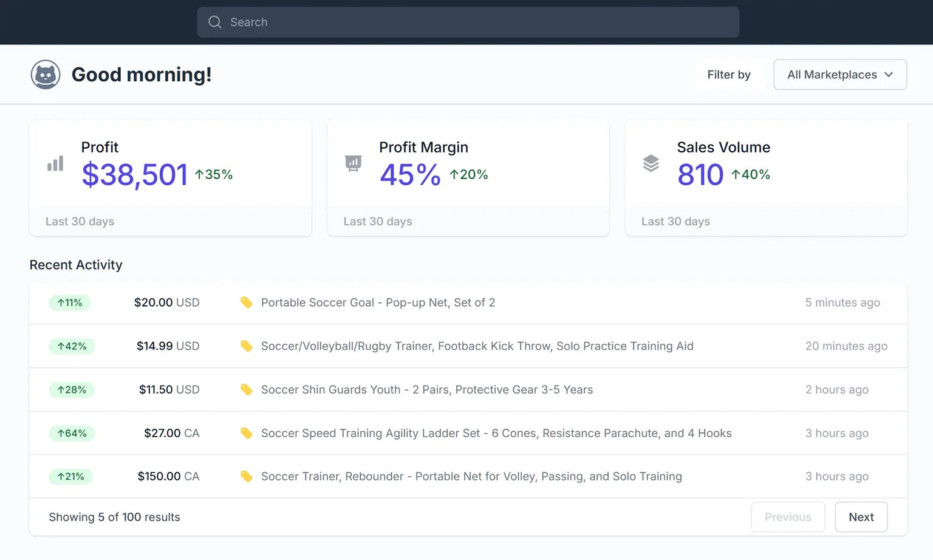
Task: Click tag icon for Soccer Trainer Rebounder row
Action: click(246, 477)
